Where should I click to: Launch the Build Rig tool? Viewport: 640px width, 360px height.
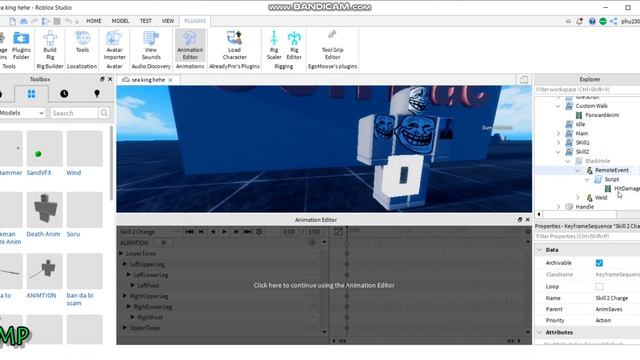tap(50, 45)
